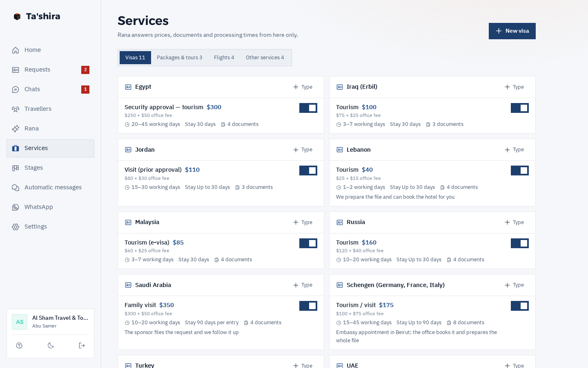Select the Visas 11 tab
This screenshot has width=588, height=368.
click(x=135, y=58)
